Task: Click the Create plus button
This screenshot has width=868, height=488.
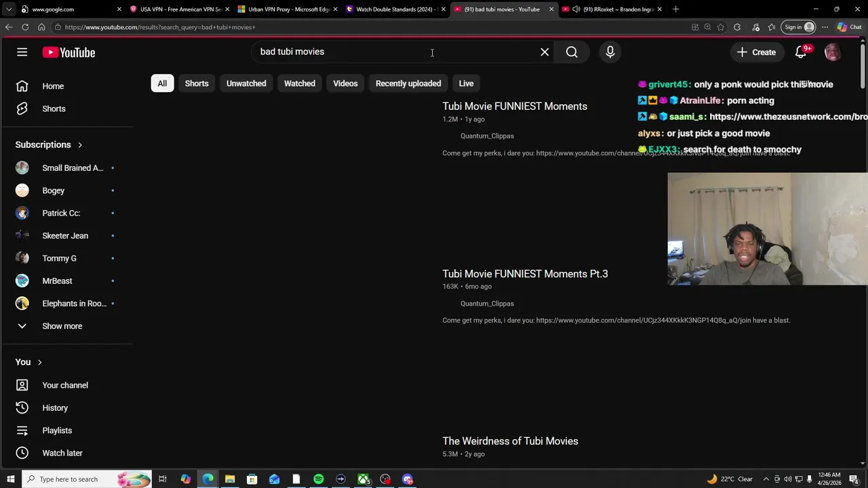Action: (756, 52)
